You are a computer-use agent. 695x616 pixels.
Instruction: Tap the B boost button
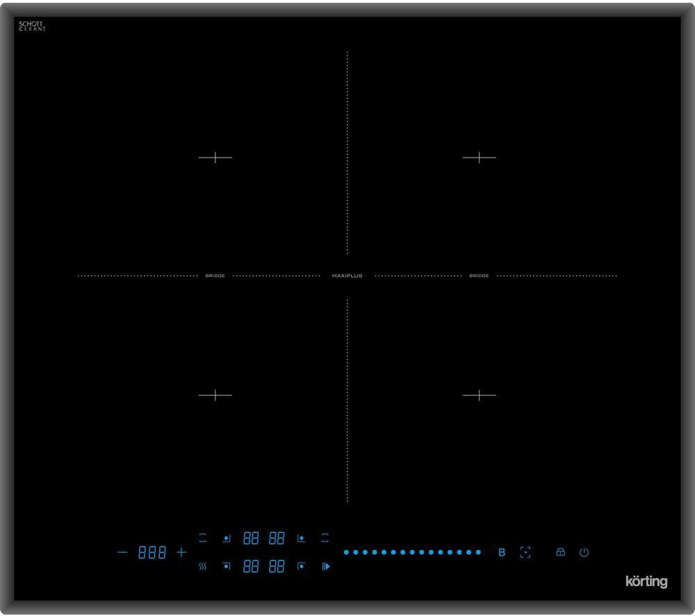pyautogui.click(x=502, y=552)
